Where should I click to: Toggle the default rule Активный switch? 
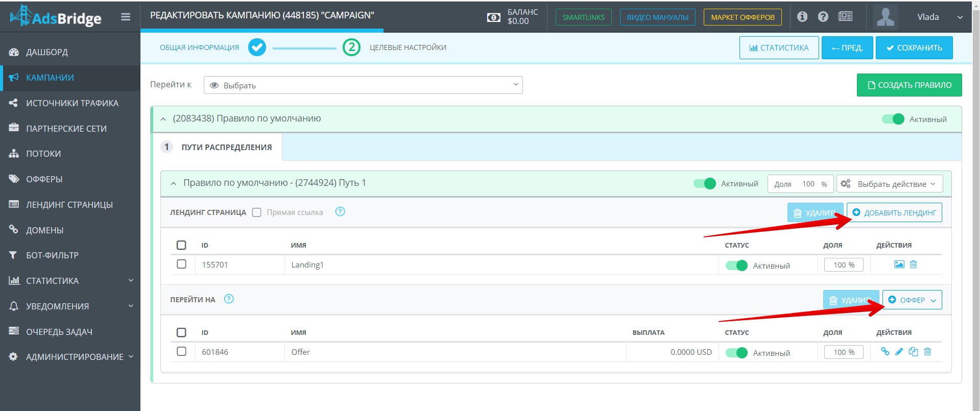click(x=893, y=119)
